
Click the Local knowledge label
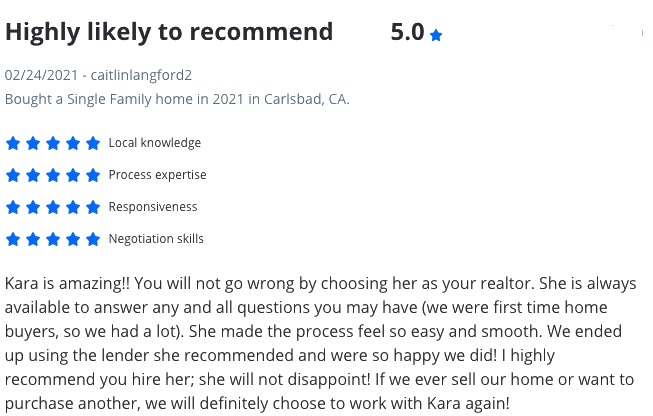point(154,143)
